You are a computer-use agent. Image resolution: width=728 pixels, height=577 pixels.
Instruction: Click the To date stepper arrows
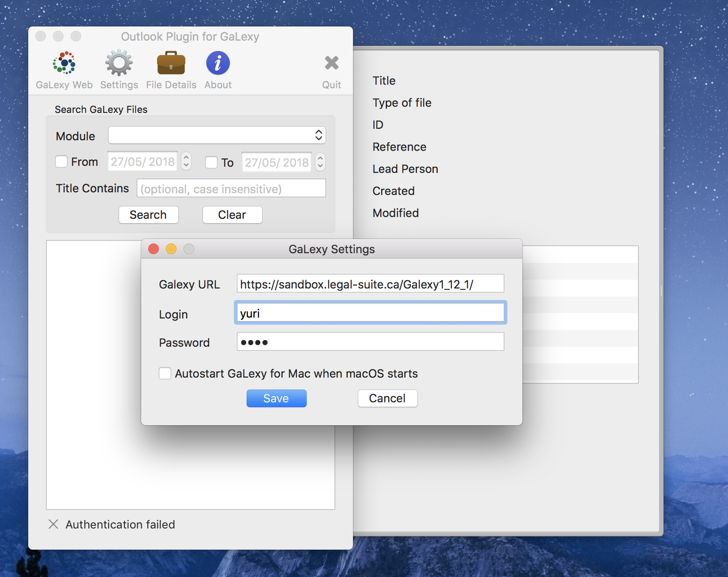[320, 162]
